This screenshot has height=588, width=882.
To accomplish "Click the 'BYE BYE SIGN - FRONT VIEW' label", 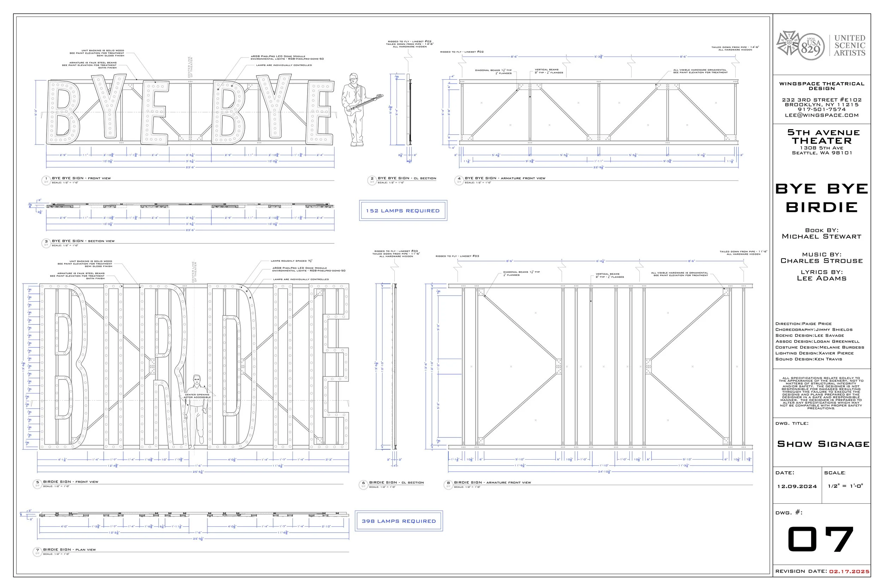I will click(81, 178).
